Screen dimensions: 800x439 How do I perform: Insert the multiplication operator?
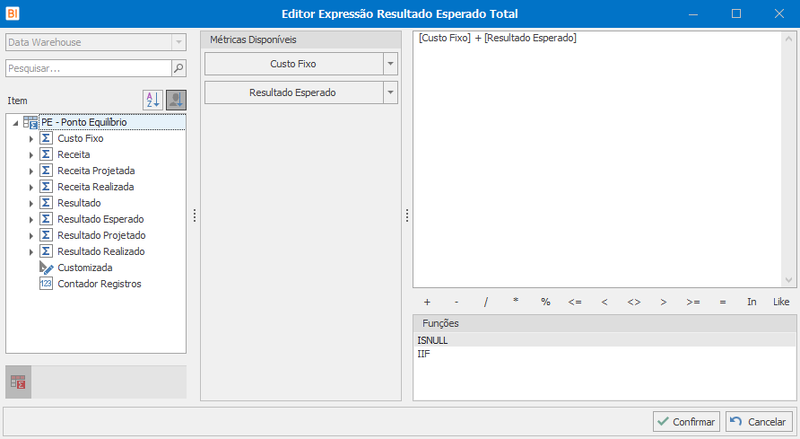pos(515,302)
